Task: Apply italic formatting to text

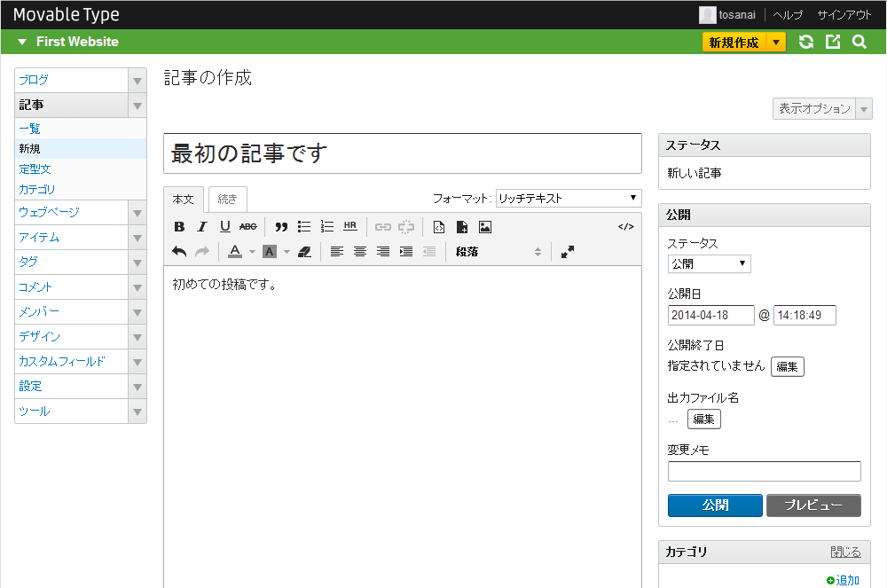Action: point(202,227)
